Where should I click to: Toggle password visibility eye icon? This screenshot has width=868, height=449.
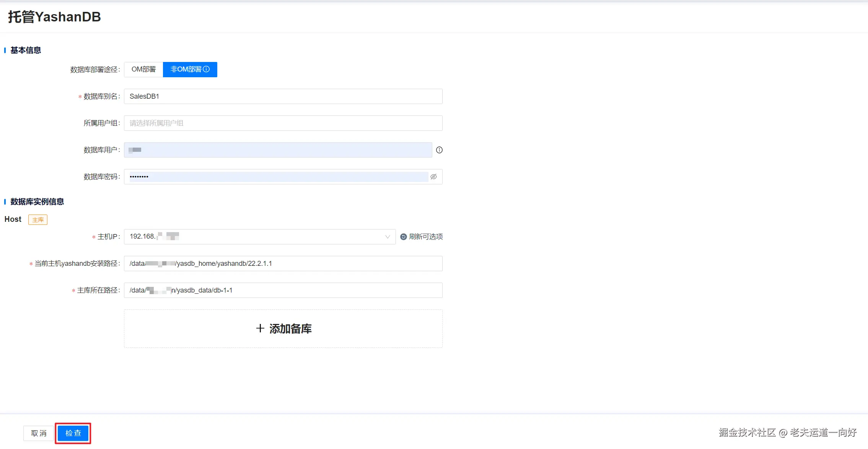pos(433,177)
